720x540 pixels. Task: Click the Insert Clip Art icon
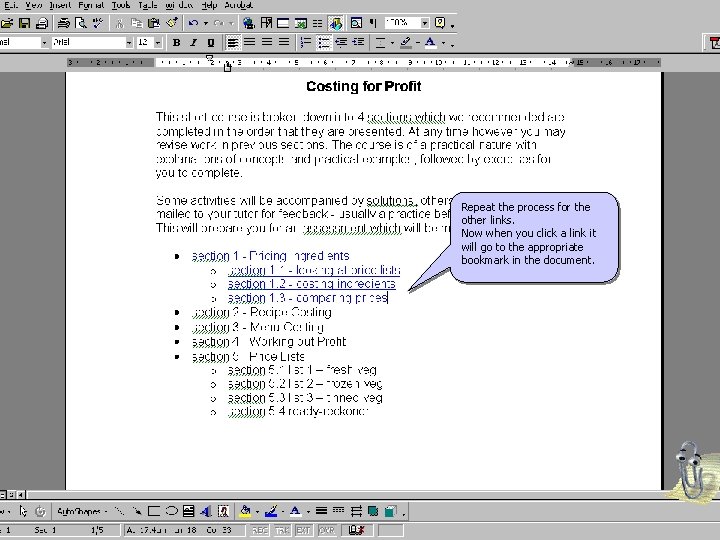coord(223,511)
